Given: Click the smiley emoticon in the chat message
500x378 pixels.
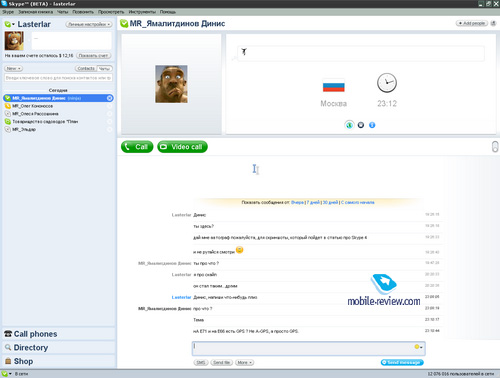Looking at the screenshot, I should [x=239, y=250].
